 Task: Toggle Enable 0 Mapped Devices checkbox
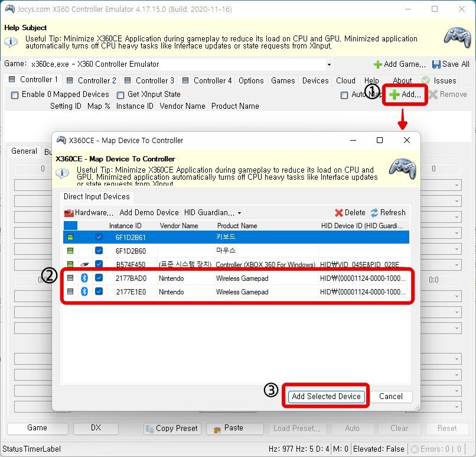(15, 95)
